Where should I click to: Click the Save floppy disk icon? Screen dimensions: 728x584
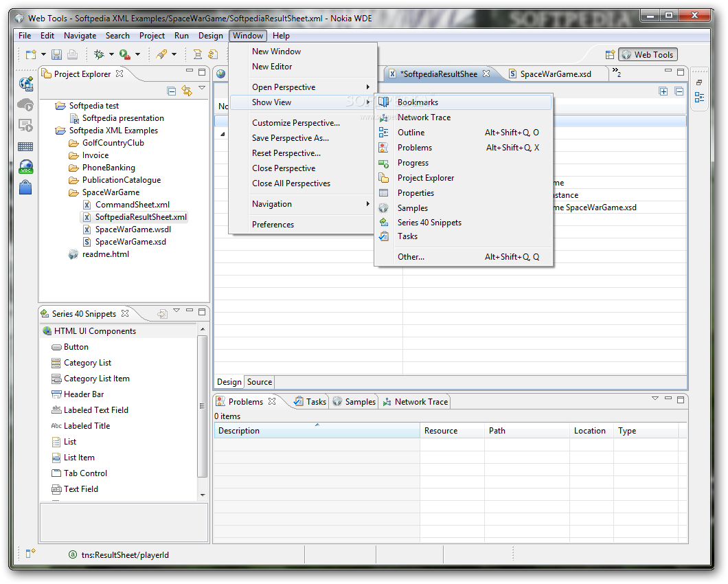pyautogui.click(x=56, y=54)
